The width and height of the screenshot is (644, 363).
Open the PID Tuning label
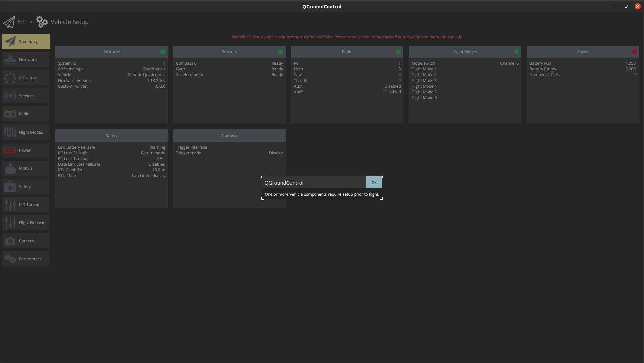29,205
